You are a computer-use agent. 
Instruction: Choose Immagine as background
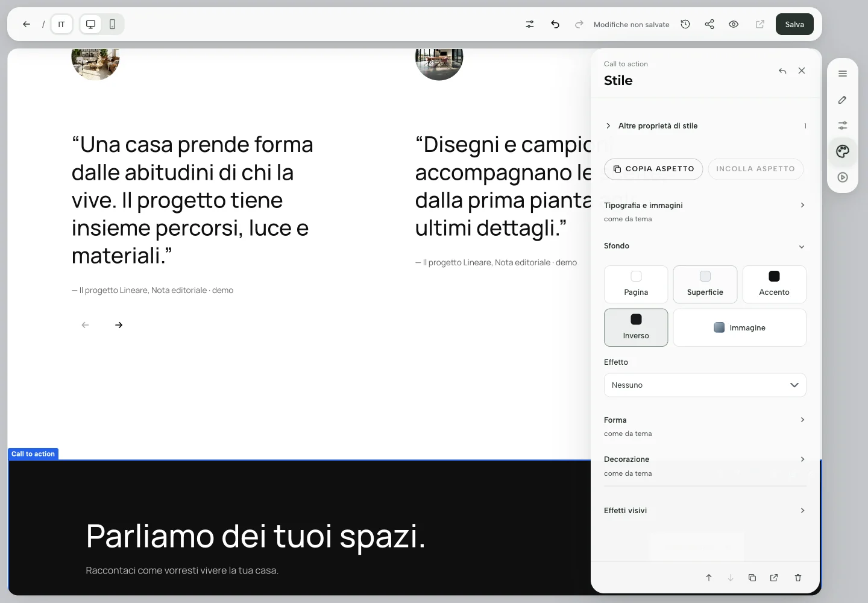point(740,327)
